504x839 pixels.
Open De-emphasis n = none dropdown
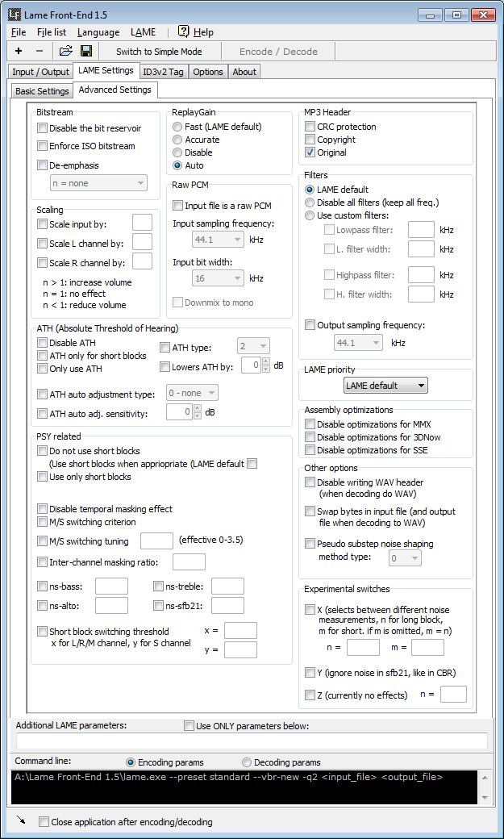coord(98,183)
